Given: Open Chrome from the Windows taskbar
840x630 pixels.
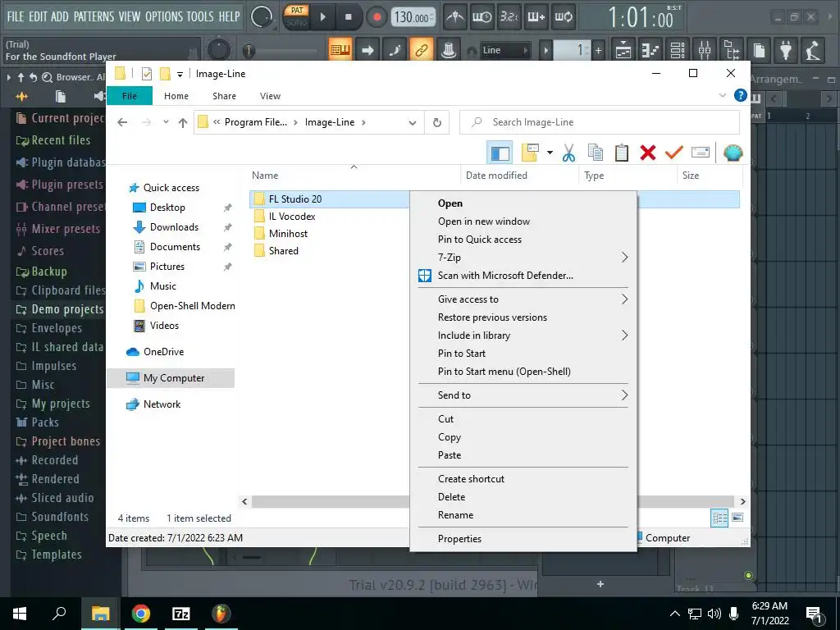Looking at the screenshot, I should click(x=141, y=614).
